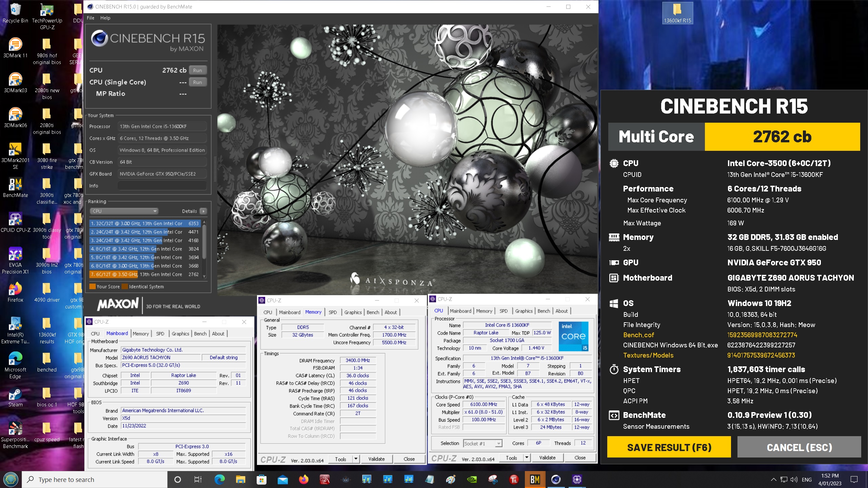Click the CPU-Z icon in the taskbar
Image resolution: width=868 pixels, height=488 pixels.
click(577, 480)
